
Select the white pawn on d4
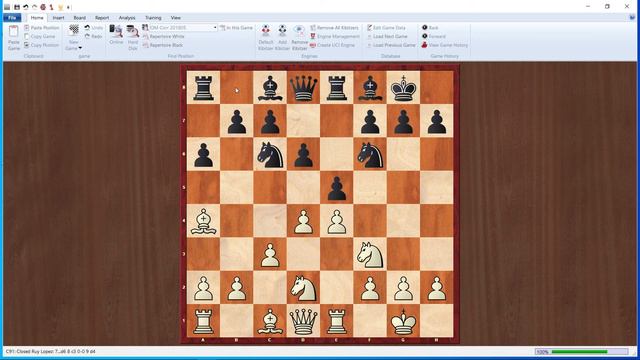pos(303,221)
